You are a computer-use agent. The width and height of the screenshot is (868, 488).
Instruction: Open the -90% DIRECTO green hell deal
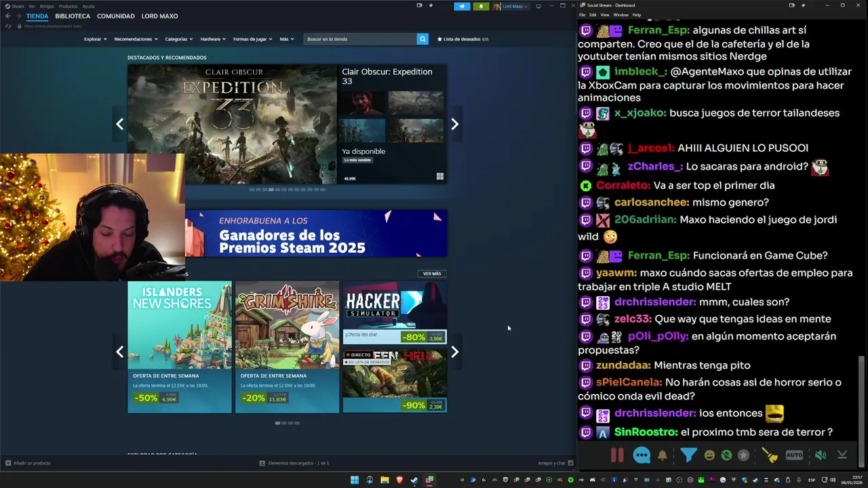point(395,381)
